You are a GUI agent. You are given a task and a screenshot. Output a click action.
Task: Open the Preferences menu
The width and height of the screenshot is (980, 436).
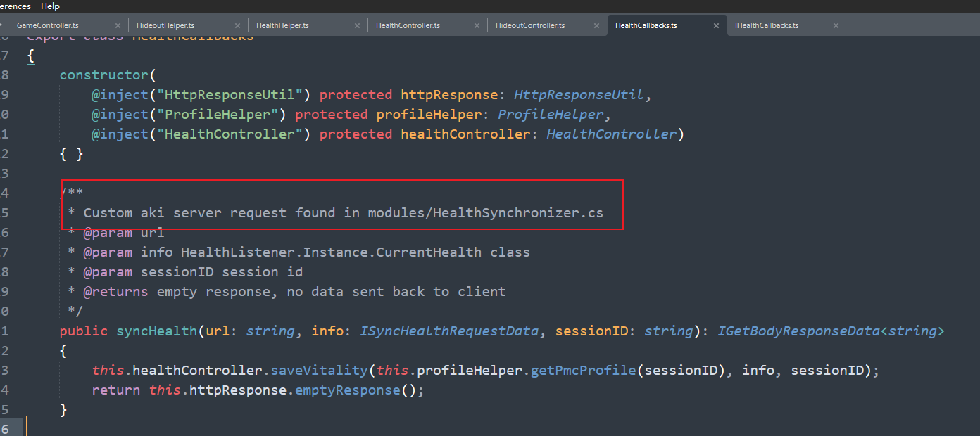coord(14,6)
